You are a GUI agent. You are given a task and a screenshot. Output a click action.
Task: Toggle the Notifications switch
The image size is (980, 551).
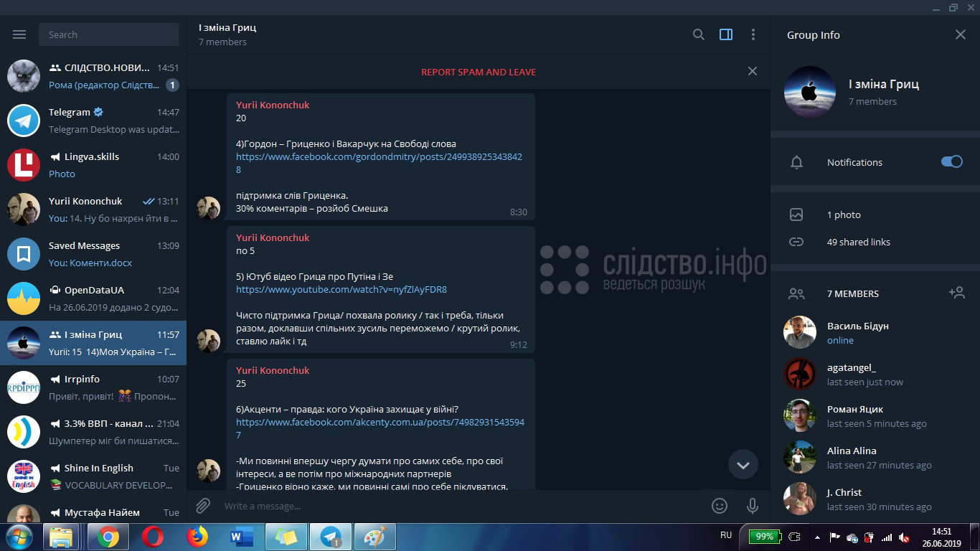click(952, 161)
